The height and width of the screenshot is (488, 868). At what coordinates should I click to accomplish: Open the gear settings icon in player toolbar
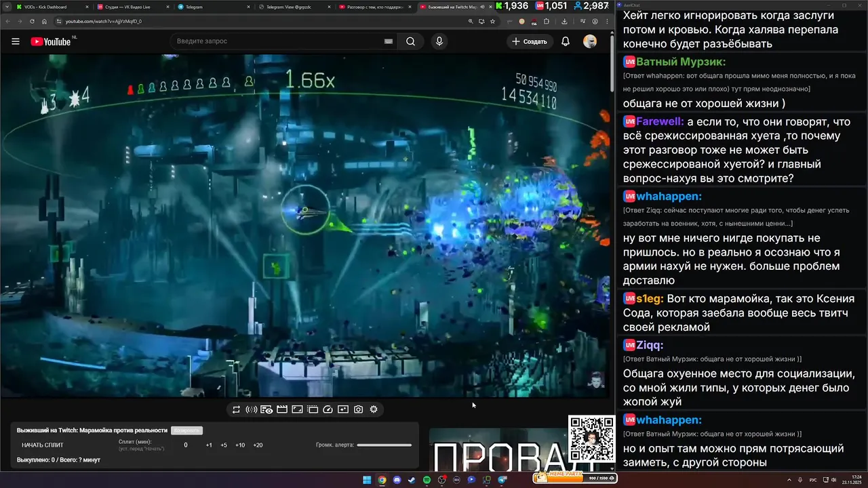click(x=374, y=409)
